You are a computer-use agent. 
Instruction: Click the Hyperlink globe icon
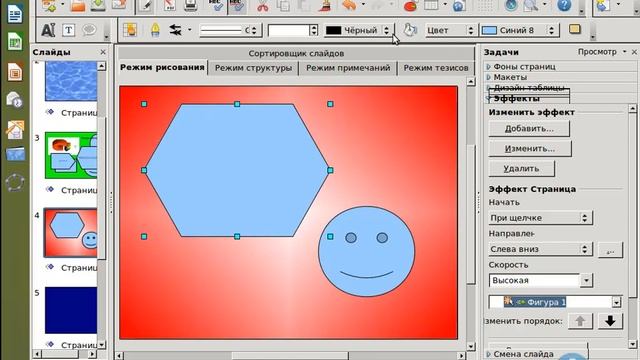click(459, 6)
